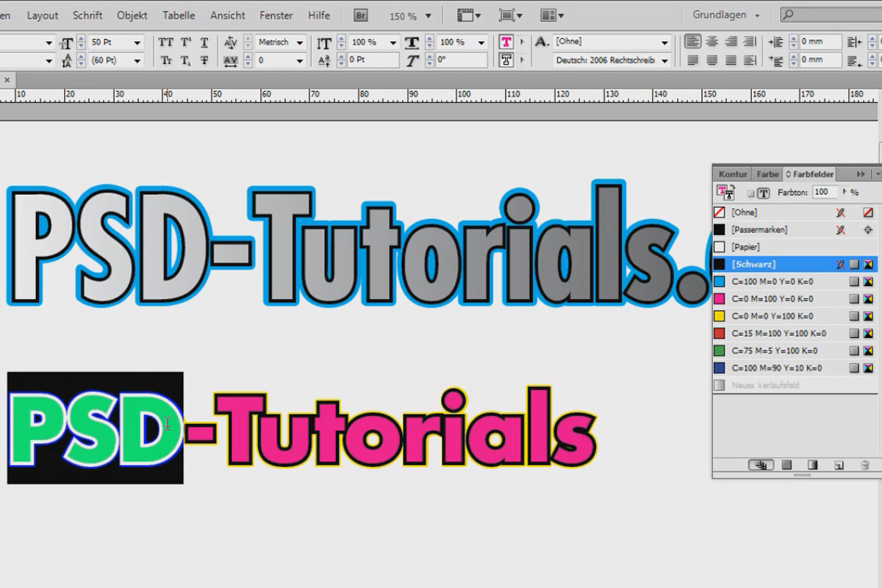
Task: Click the leading icon beside (60 Pt)
Action: click(67, 61)
